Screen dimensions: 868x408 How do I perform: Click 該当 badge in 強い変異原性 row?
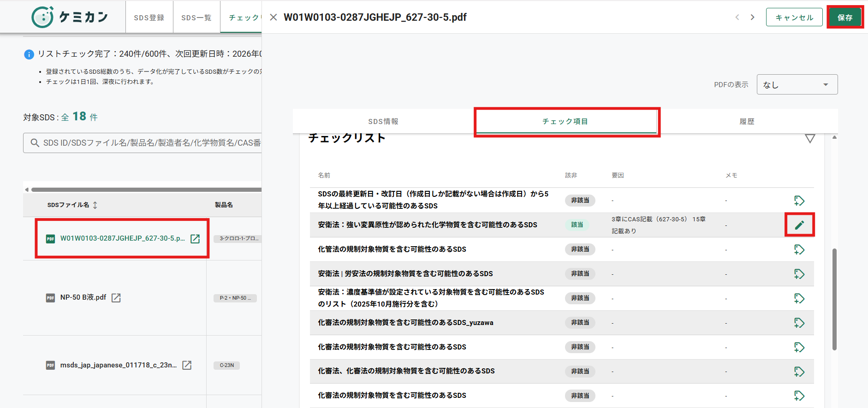[x=577, y=225]
